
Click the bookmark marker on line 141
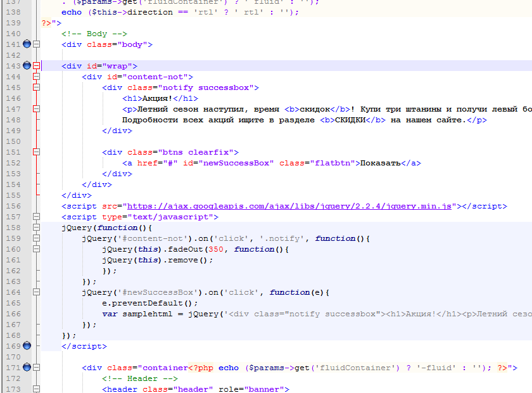tap(27, 44)
